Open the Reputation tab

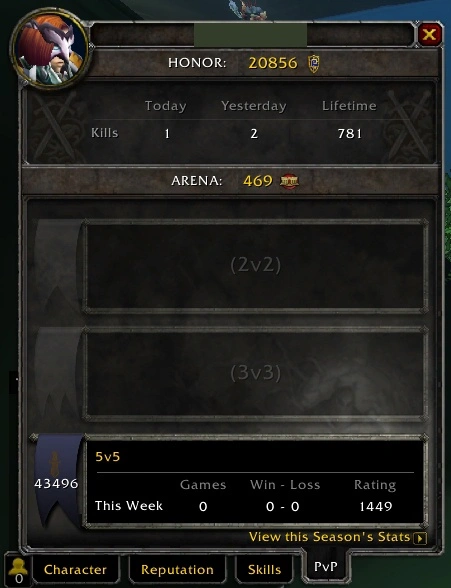tap(177, 570)
